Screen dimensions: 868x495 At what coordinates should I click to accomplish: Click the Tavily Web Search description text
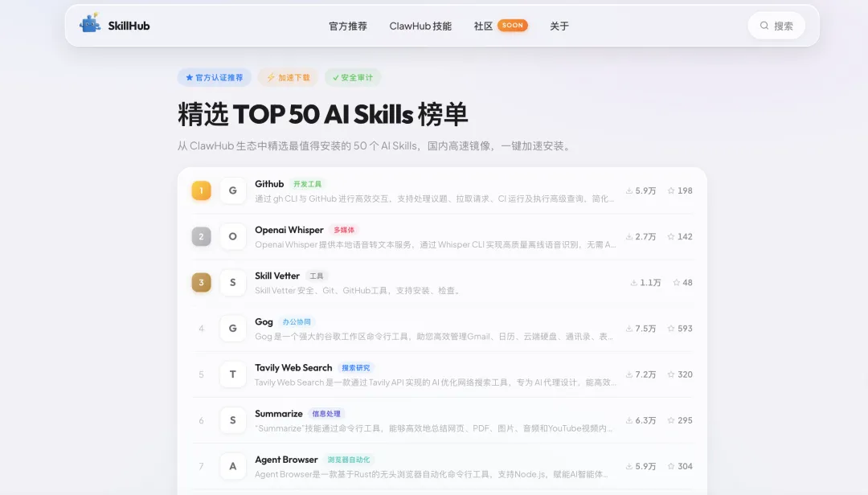[435, 382]
